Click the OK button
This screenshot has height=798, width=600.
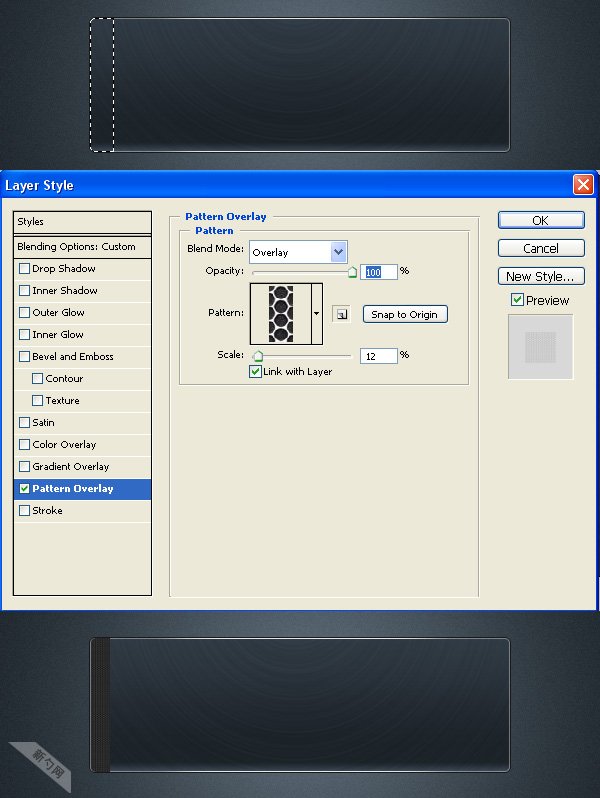[541, 220]
